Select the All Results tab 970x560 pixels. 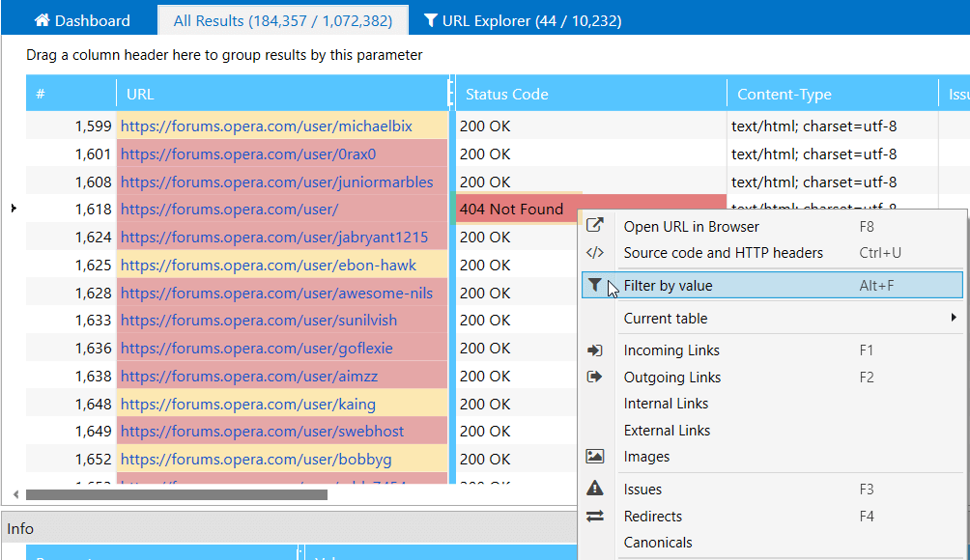pos(283,20)
